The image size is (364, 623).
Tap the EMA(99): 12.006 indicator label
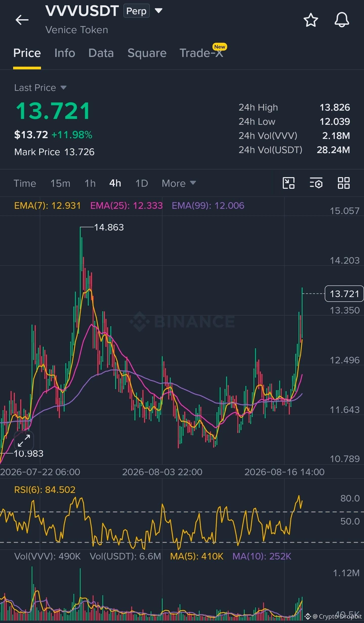[x=208, y=205]
